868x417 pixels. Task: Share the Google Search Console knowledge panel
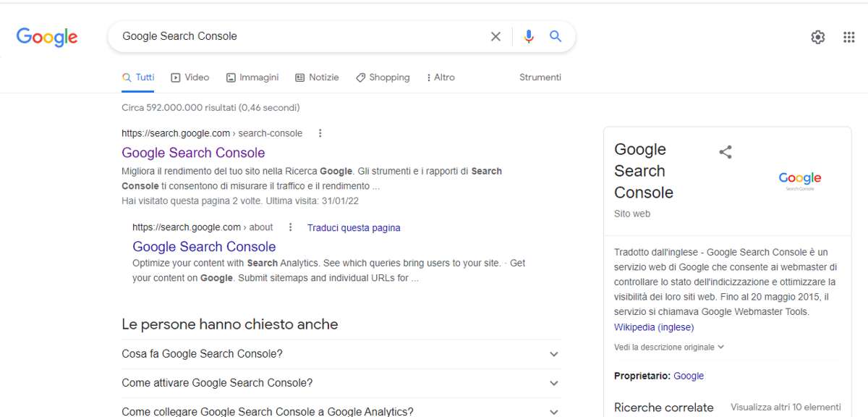(x=726, y=152)
